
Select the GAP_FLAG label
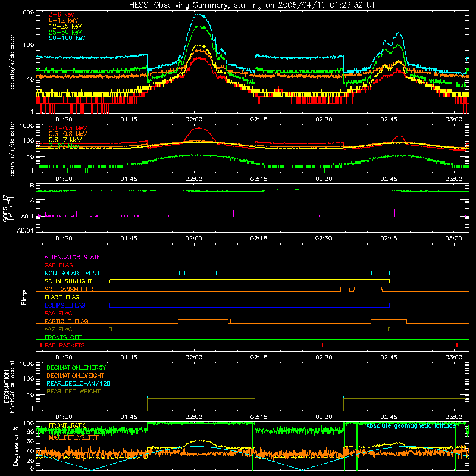coord(58,265)
